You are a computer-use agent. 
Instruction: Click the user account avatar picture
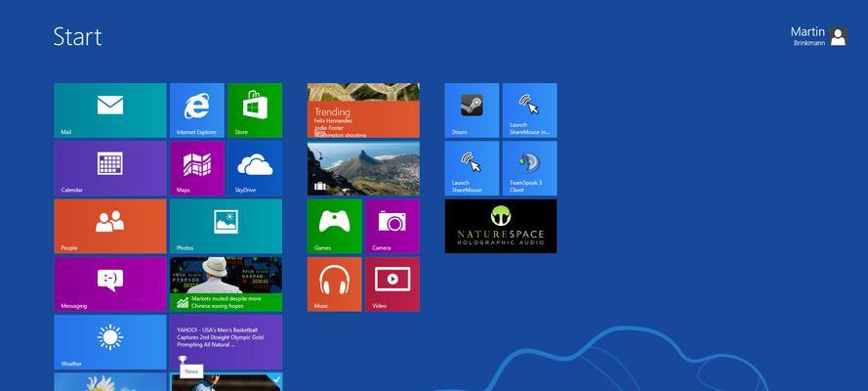coord(839,36)
